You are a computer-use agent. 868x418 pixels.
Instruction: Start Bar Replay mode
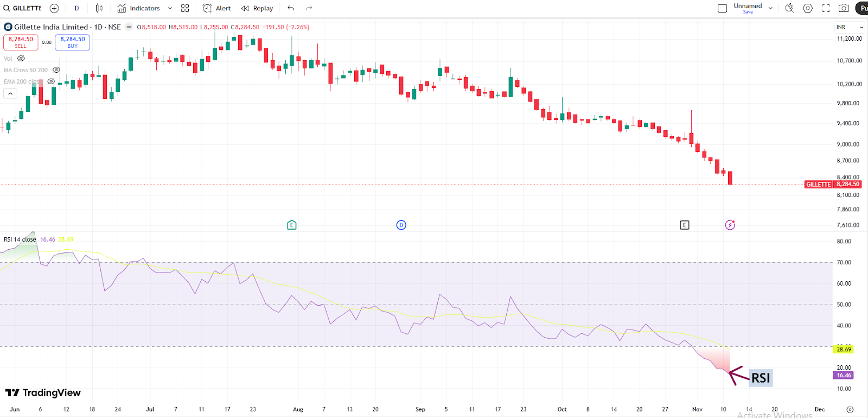coord(257,8)
